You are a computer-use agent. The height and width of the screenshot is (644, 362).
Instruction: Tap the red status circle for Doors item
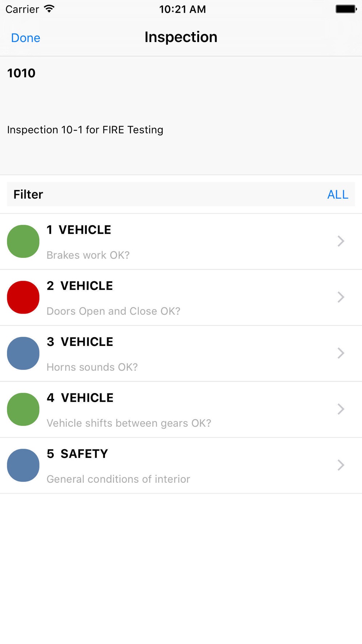23,297
